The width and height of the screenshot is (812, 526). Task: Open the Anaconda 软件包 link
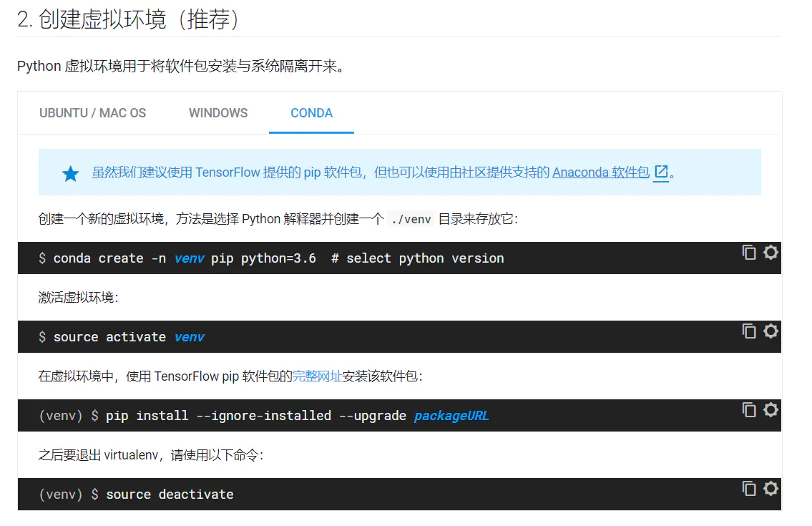pos(601,172)
